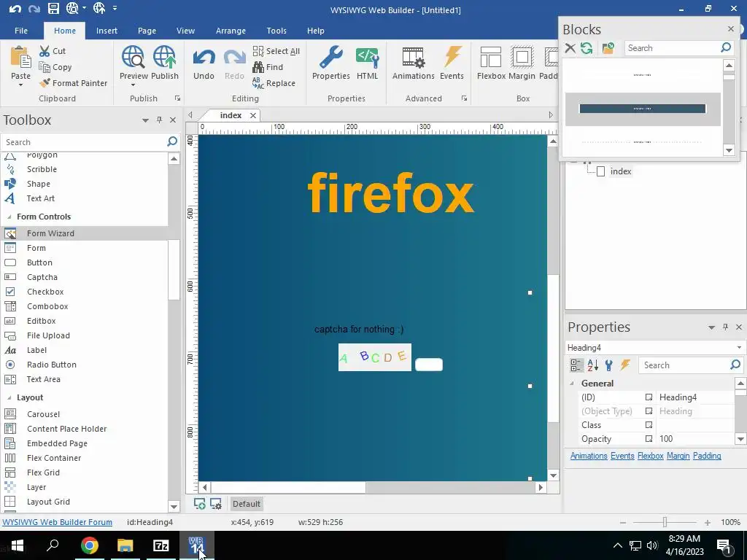Click the zoom in plus button
Viewport: 747px width, 560px height.
click(x=708, y=522)
